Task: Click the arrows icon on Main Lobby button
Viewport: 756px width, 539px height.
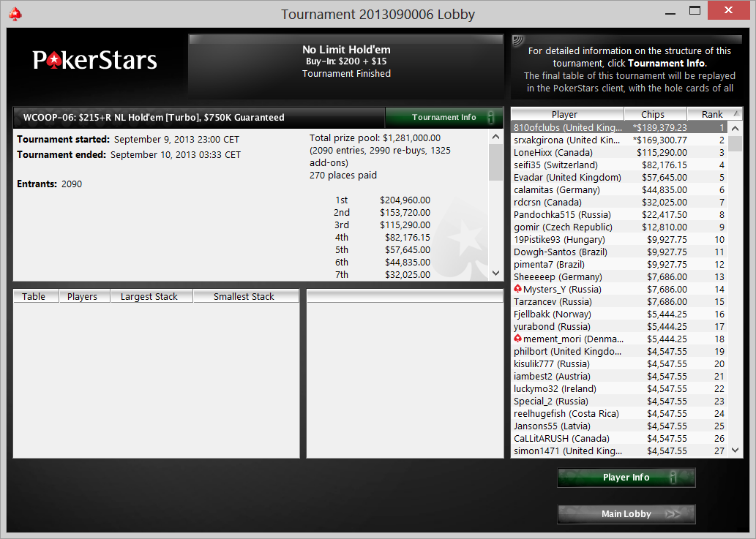Action: coord(673,514)
